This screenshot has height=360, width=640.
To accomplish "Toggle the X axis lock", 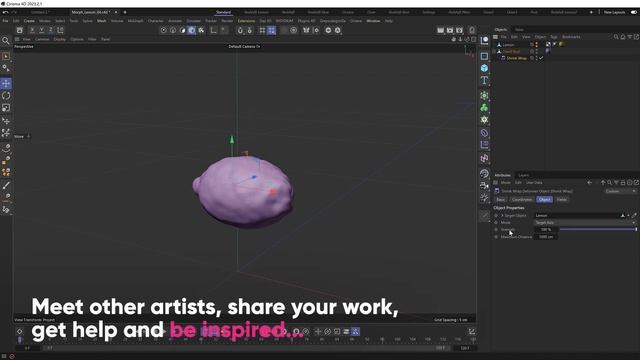I will click(x=32, y=30).
